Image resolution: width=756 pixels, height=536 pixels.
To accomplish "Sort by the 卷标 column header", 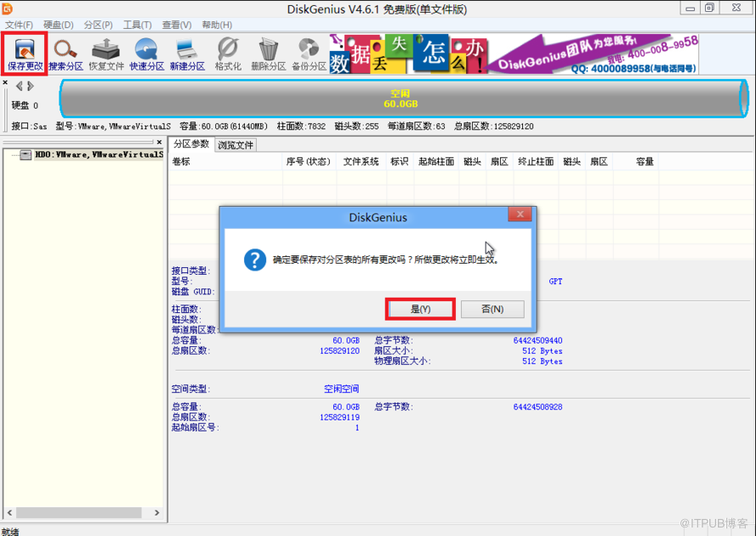I will 225,162.
